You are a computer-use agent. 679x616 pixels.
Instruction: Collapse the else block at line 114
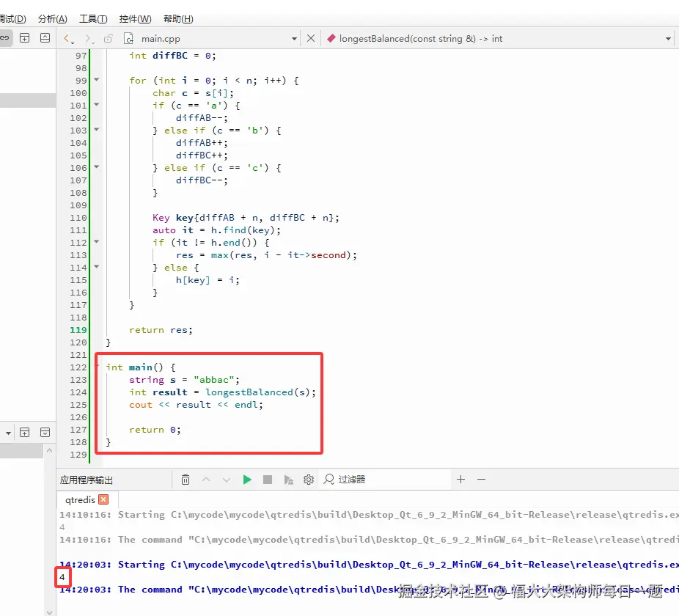pyautogui.click(x=97, y=267)
